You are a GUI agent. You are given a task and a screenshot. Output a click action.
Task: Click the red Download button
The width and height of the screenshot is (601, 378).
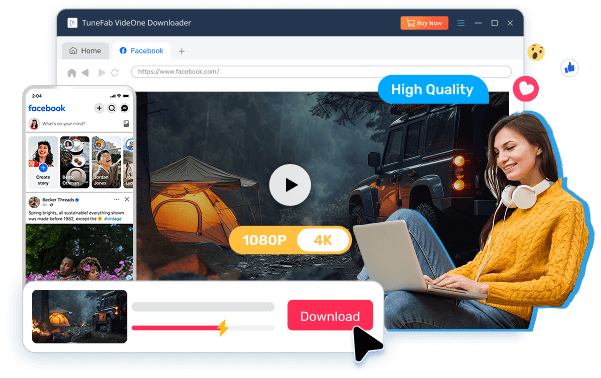(330, 315)
